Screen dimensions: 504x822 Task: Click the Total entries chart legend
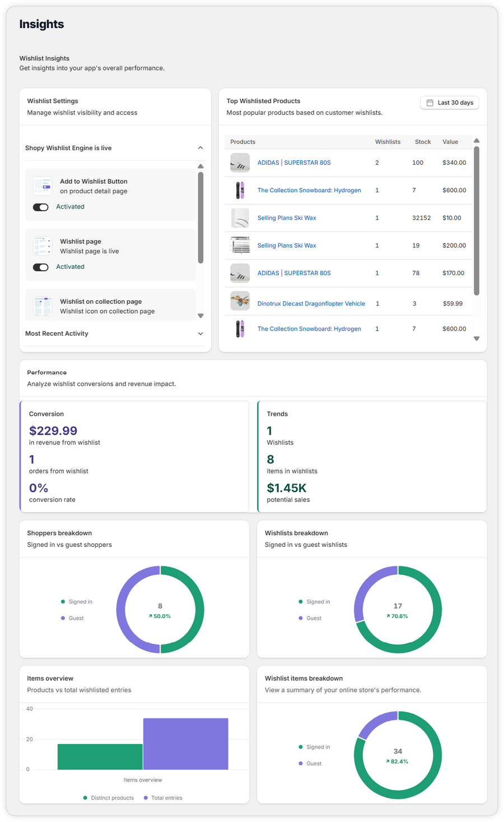(x=163, y=798)
